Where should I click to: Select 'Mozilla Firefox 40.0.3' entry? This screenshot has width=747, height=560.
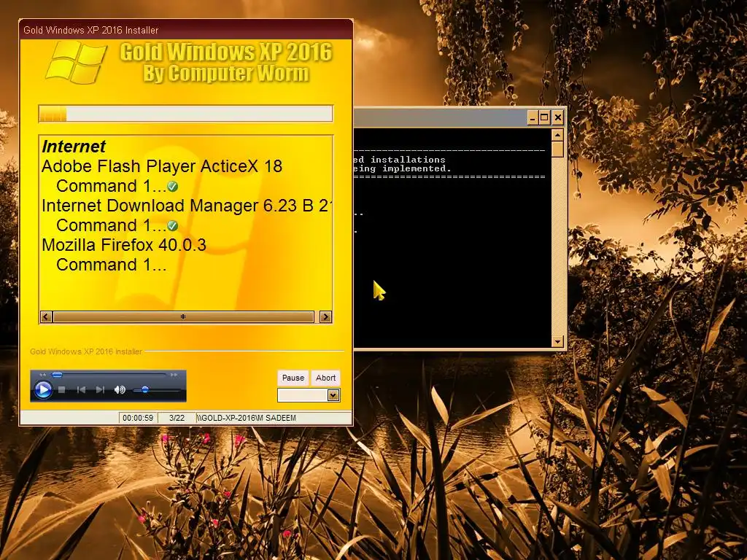tap(124, 245)
